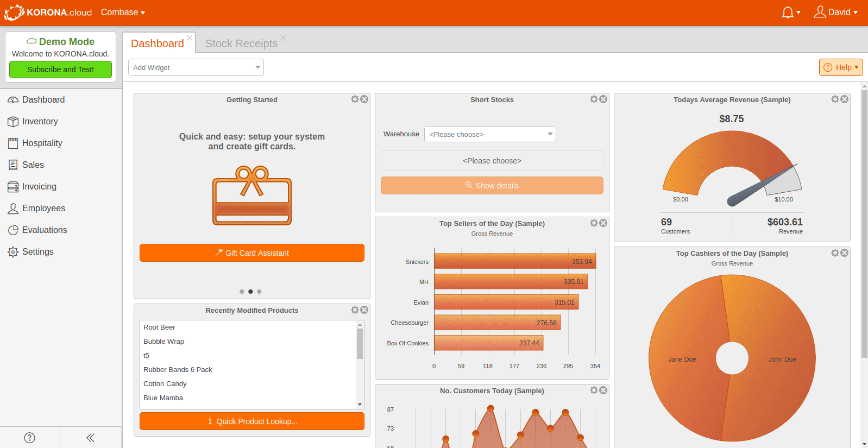The image size is (868, 448).
Task: Click the Cheeseburger bar in chart
Action: (498, 323)
